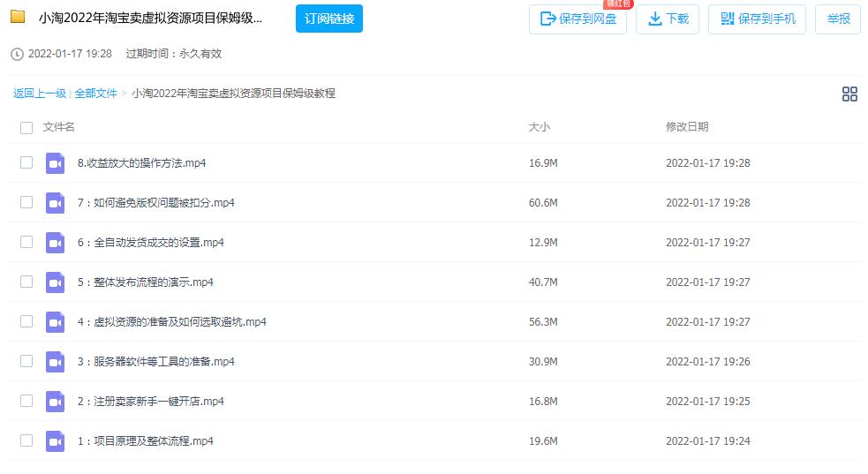Click the 60.6M size value
The image size is (868, 474).
[x=543, y=203]
